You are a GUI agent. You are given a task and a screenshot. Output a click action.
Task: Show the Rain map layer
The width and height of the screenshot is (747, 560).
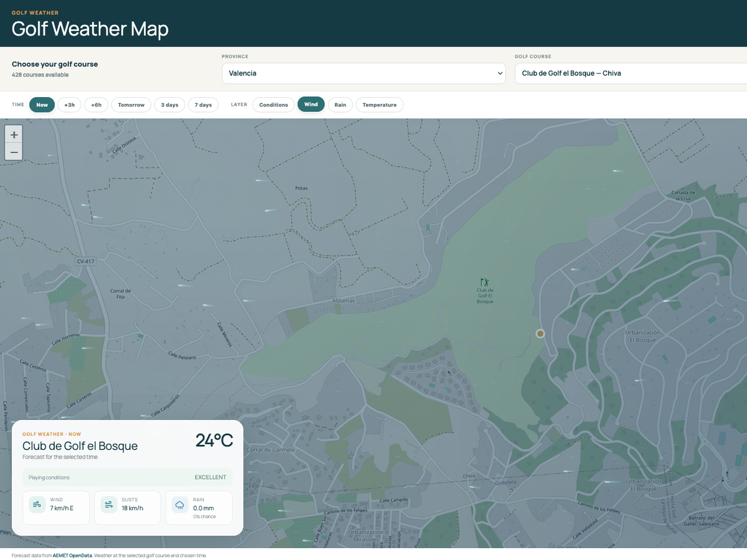[340, 105]
